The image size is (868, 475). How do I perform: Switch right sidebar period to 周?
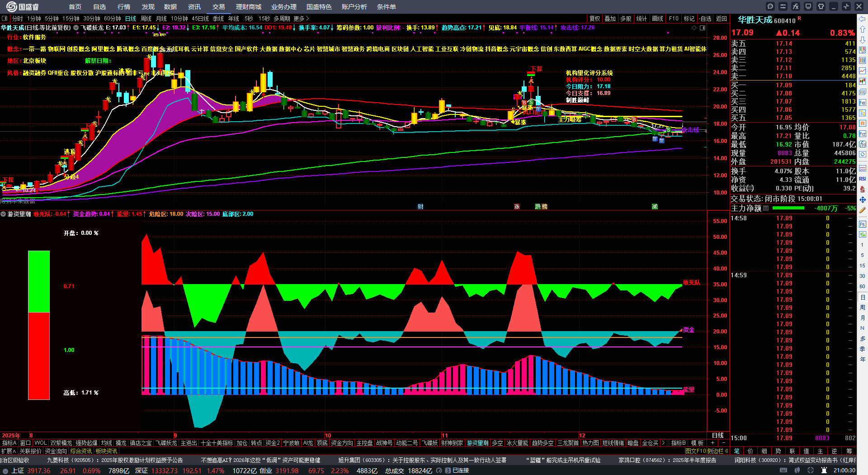pos(863,308)
